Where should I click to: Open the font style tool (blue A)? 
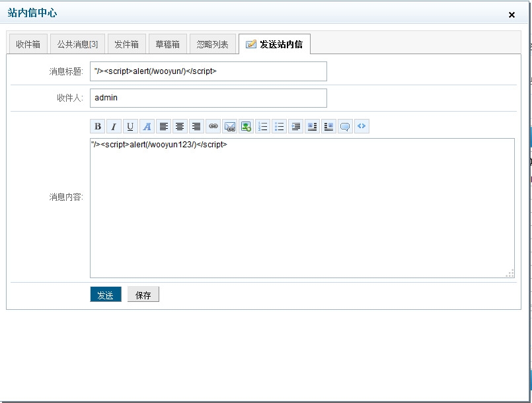tap(147, 127)
